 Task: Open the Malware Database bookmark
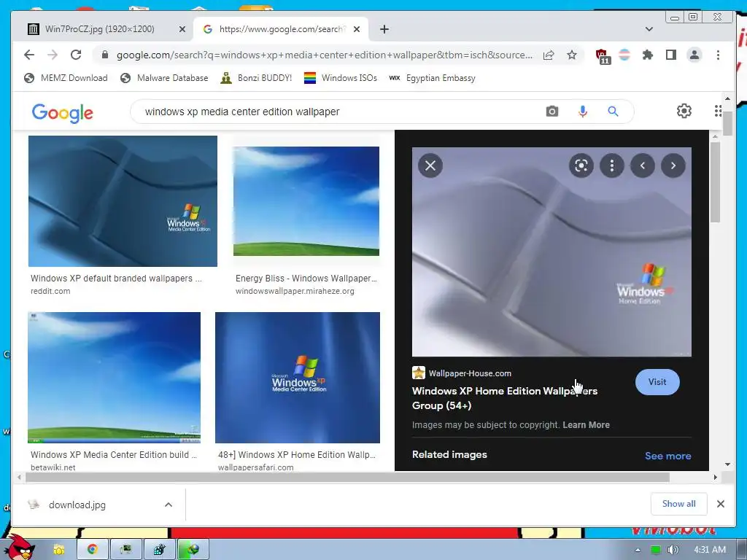(x=164, y=77)
